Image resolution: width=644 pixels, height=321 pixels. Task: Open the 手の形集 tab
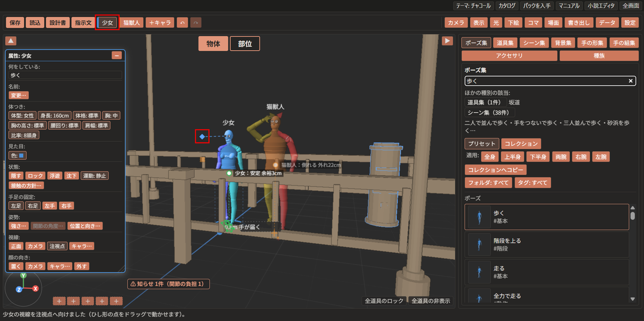tap(592, 43)
